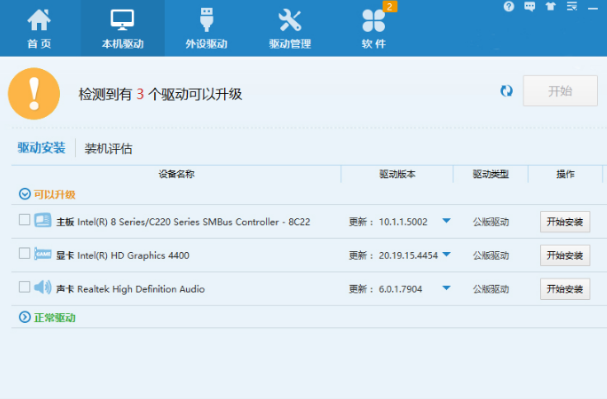Click the 设备名称 column header
Screen dimensions: 607x399
(177, 174)
